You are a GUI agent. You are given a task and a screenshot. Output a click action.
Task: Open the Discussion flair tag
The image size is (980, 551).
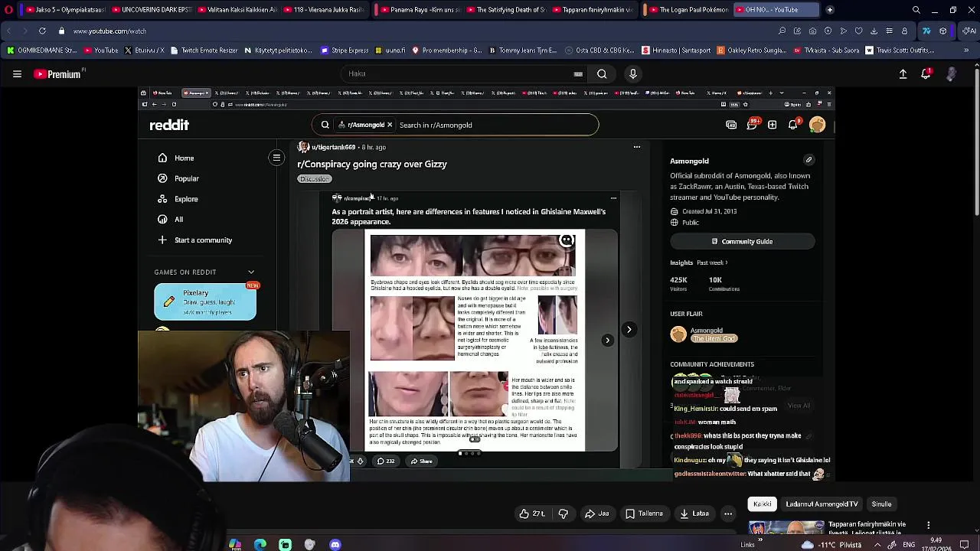315,179
